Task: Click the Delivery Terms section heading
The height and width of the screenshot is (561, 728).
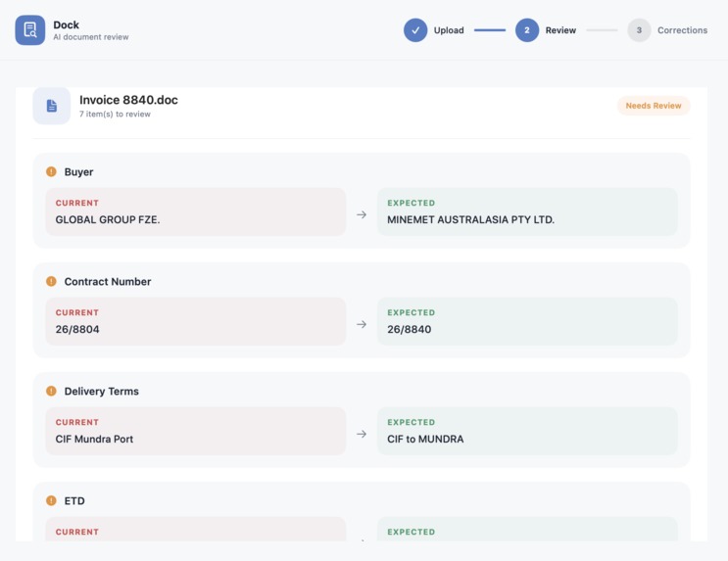Action: pos(101,392)
